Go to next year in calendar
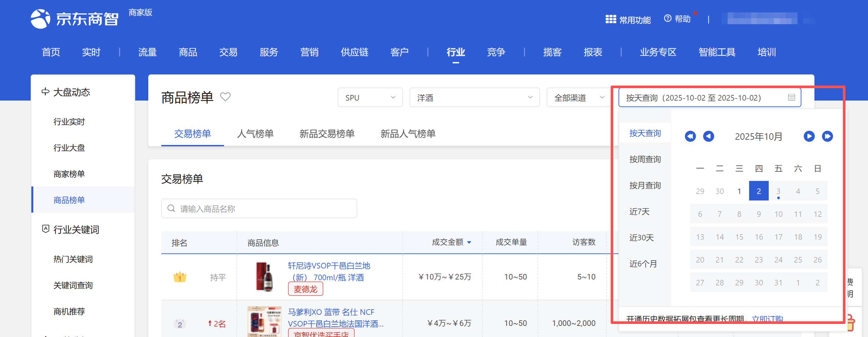This screenshot has width=868, height=337. coord(827,136)
